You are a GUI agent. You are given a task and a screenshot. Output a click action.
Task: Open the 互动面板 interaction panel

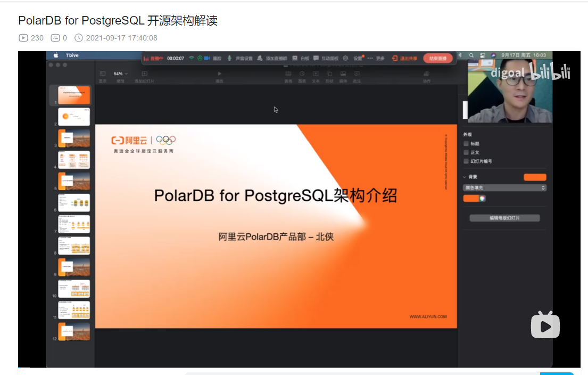pos(326,58)
